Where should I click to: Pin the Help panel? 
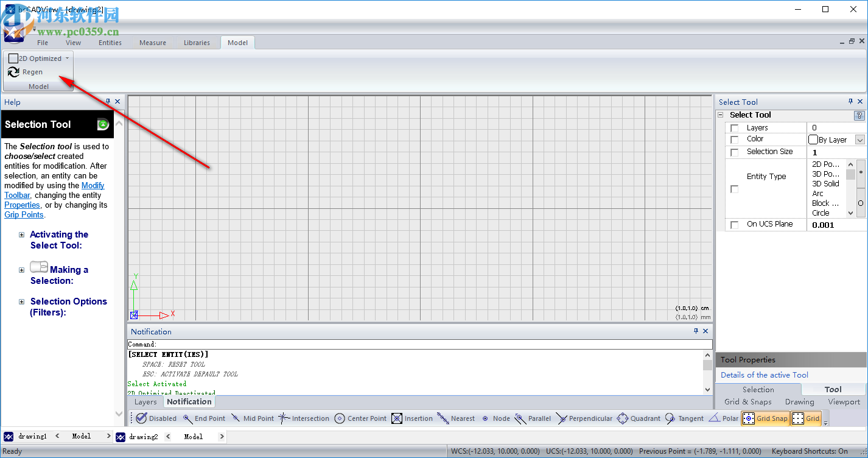(108, 102)
